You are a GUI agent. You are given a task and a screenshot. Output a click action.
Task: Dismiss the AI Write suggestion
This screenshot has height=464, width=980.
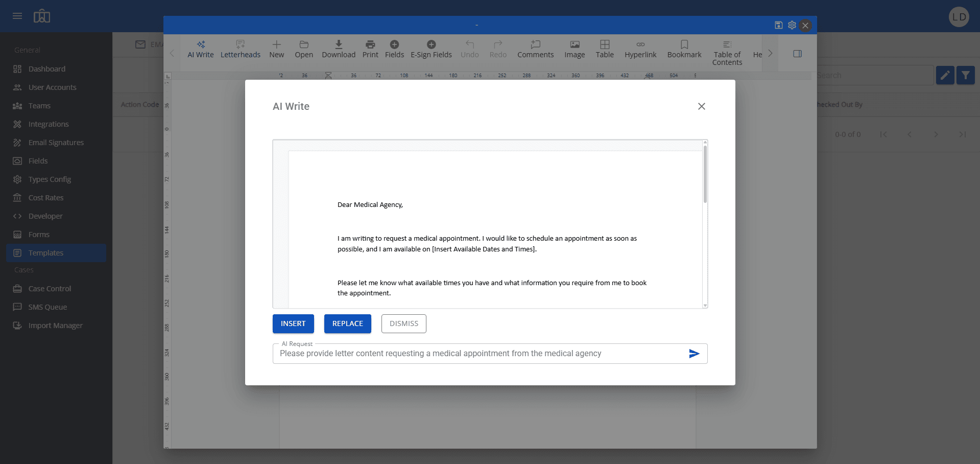403,323
